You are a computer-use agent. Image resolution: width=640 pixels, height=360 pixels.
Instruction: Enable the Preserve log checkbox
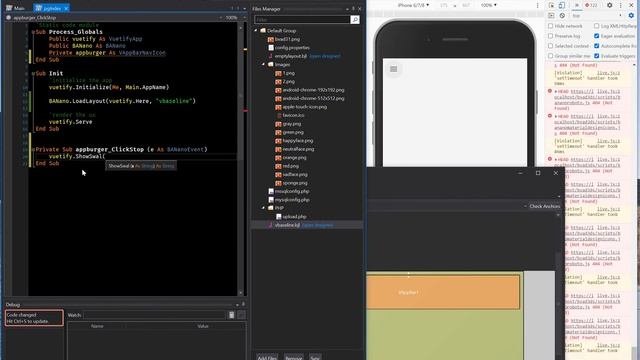551,36
